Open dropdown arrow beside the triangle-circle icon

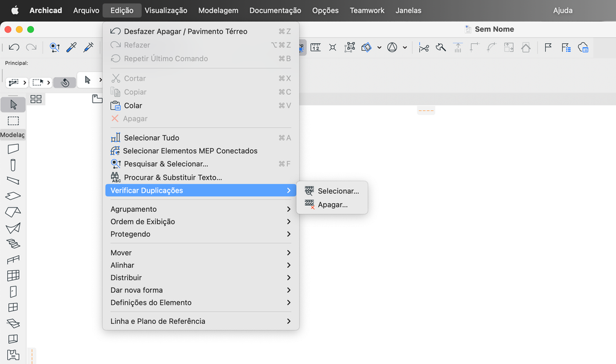[x=405, y=48]
